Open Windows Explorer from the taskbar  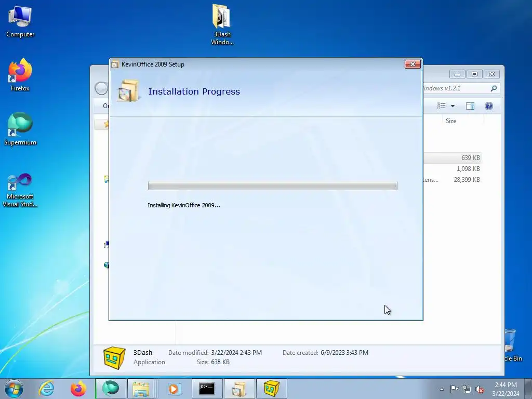click(x=141, y=389)
